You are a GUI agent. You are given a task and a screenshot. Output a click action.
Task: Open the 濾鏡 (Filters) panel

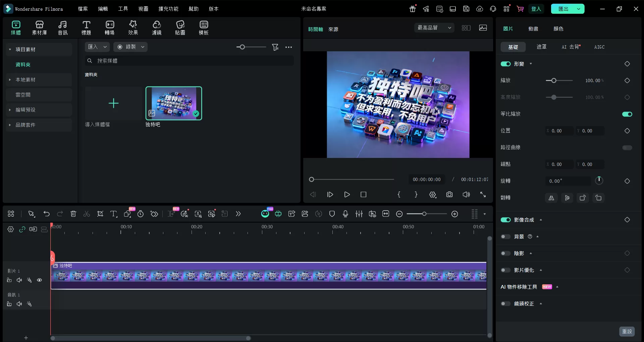(x=157, y=27)
